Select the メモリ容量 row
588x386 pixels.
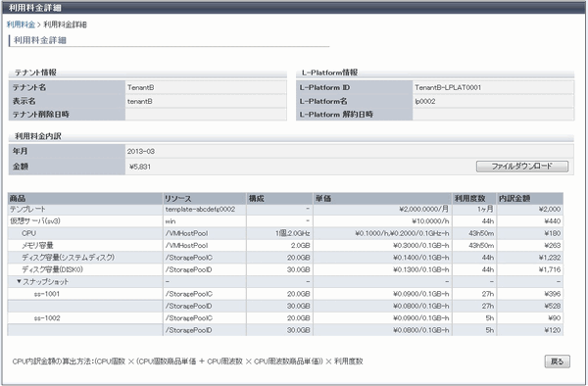[285, 246]
